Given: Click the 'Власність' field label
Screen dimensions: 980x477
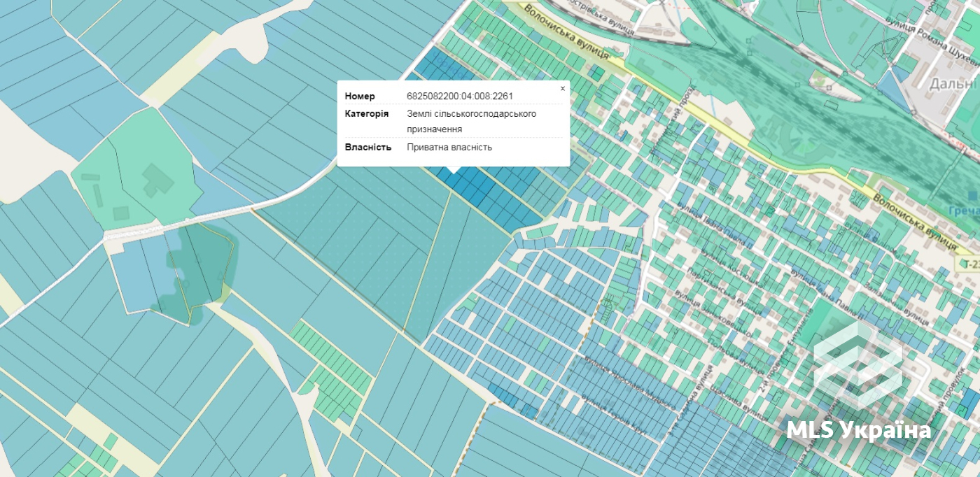Looking at the screenshot, I should [x=368, y=147].
